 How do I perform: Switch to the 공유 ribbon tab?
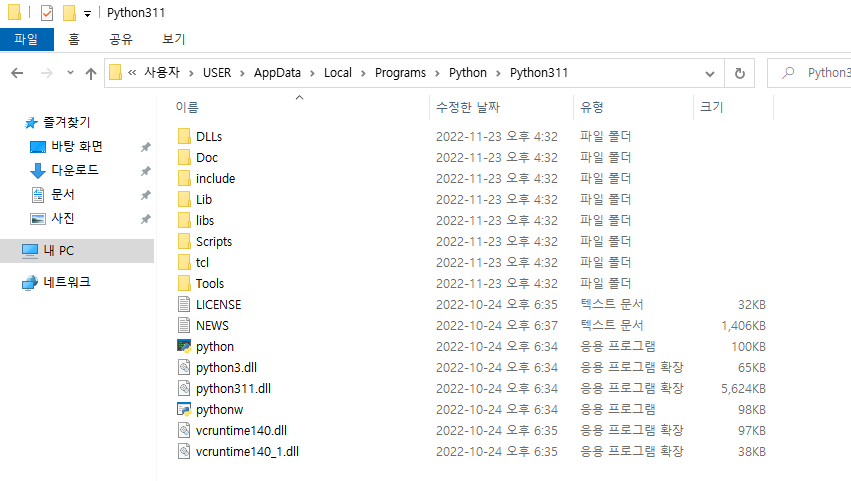[x=120, y=39]
